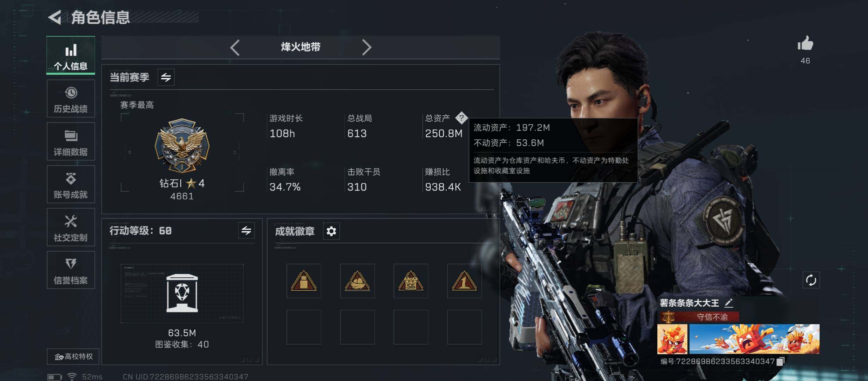This screenshot has width=868, height=381.
Task: Go to 社交定制 section
Action: pyautogui.click(x=71, y=227)
